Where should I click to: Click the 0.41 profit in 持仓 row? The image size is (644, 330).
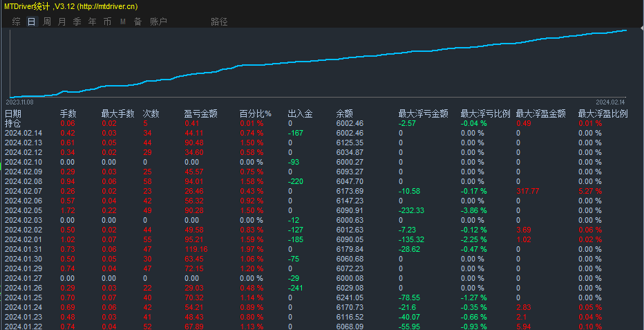pyautogui.click(x=192, y=123)
